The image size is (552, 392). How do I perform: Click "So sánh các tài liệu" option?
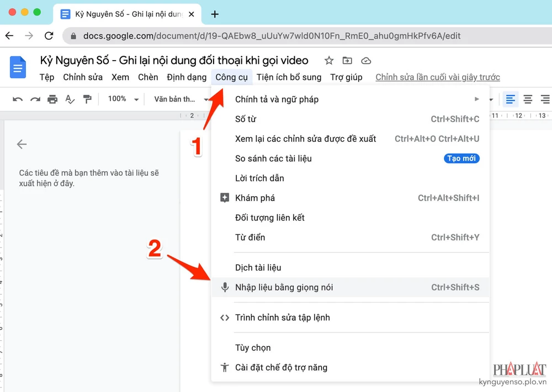click(273, 158)
